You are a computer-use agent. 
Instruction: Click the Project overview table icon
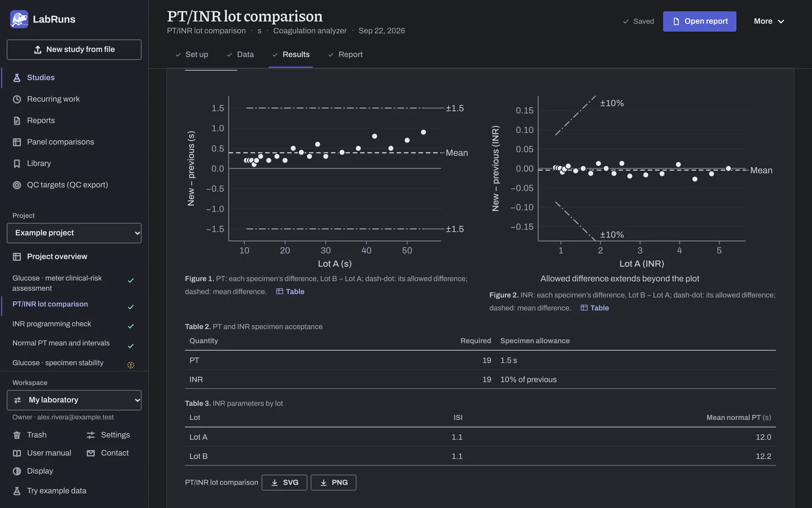17,257
